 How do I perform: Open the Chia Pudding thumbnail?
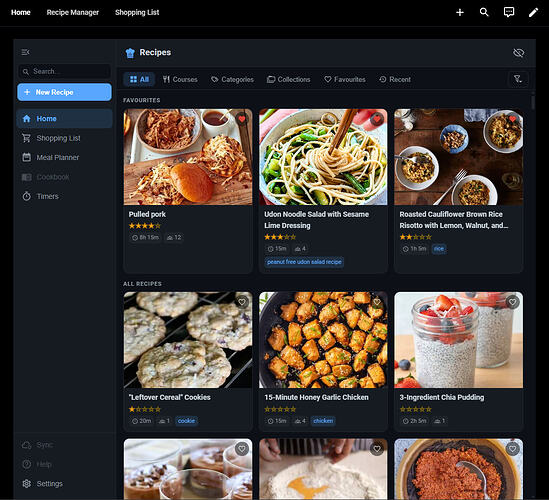(459, 340)
